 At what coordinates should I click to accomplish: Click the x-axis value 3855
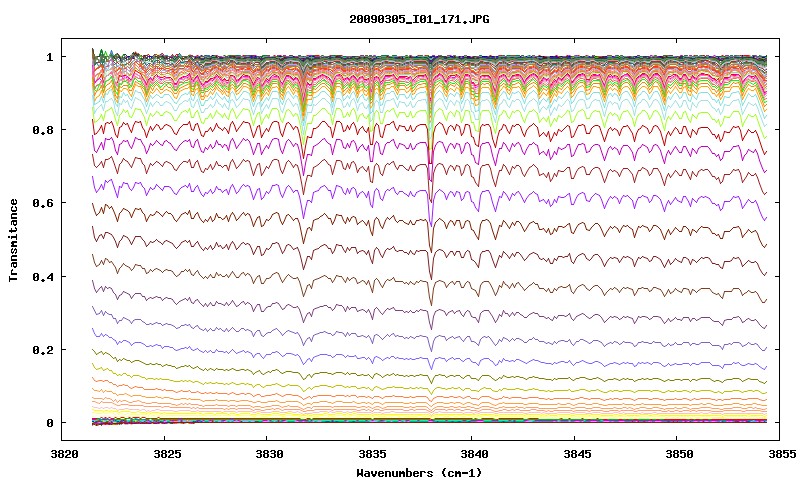point(782,454)
